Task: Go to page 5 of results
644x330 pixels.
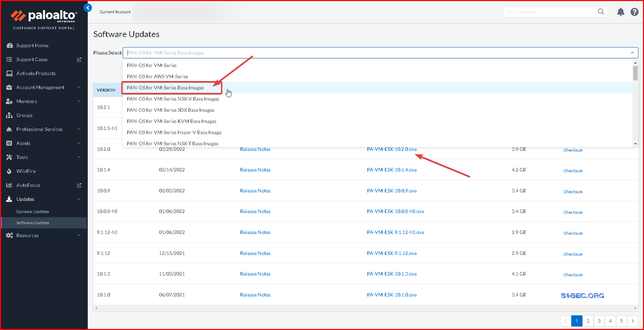Action: [x=621, y=321]
